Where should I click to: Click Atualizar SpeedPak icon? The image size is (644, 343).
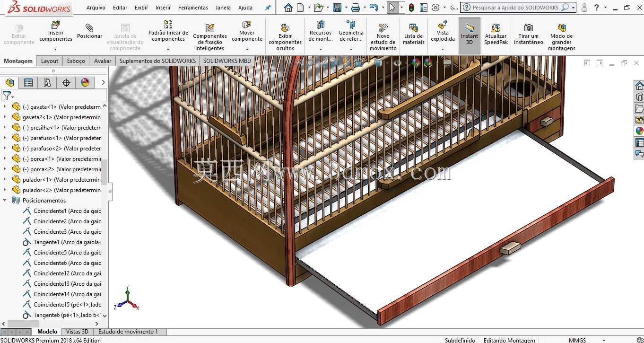(496, 28)
